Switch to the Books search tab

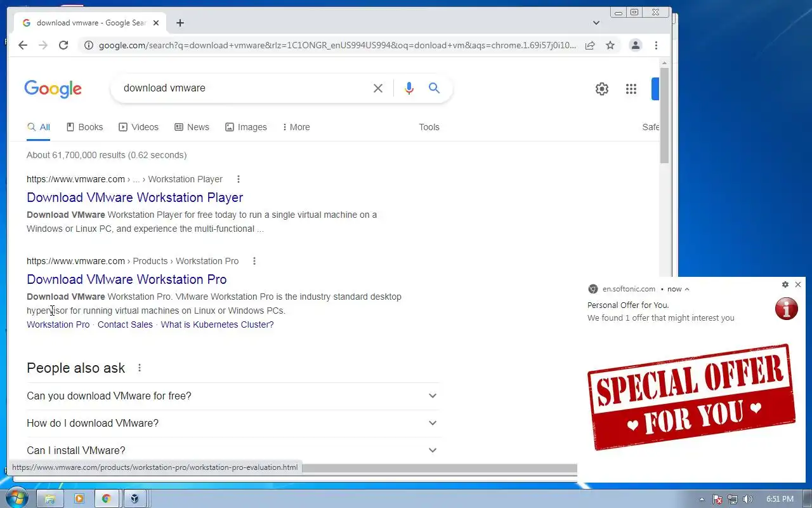[84, 127]
